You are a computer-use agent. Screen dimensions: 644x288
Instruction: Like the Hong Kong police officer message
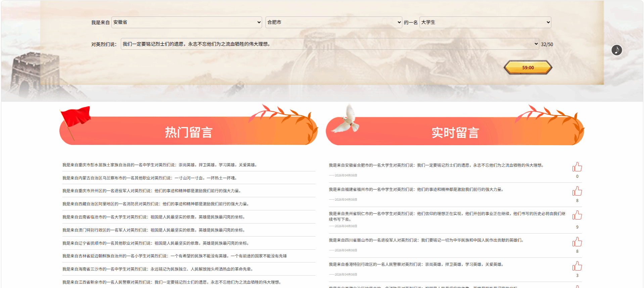577,266
